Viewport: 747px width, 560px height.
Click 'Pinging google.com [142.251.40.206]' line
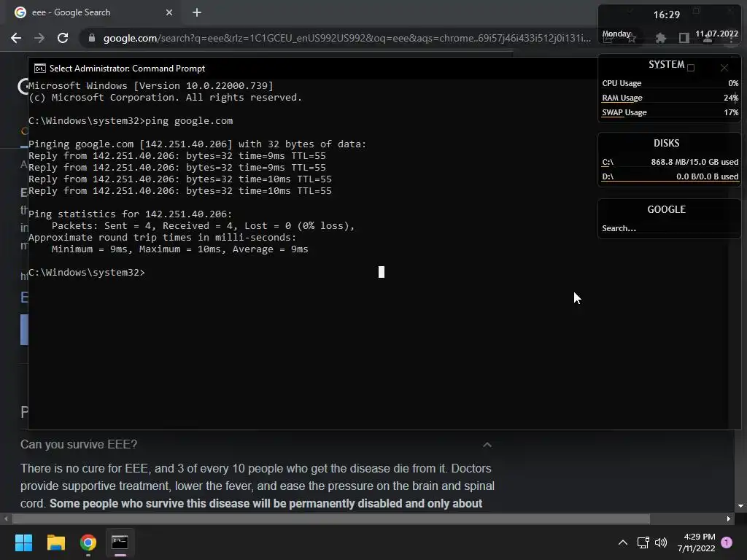tap(197, 144)
